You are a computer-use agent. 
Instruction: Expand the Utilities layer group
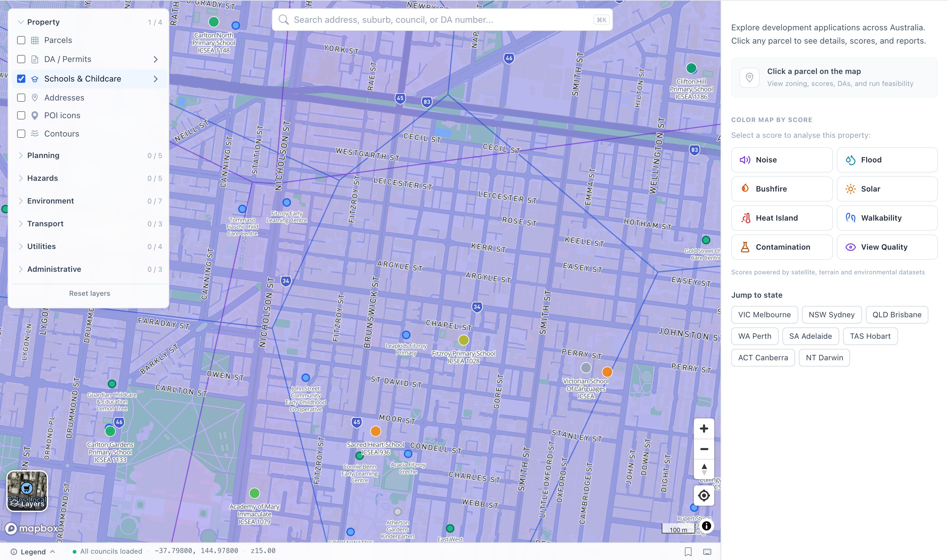click(89, 247)
